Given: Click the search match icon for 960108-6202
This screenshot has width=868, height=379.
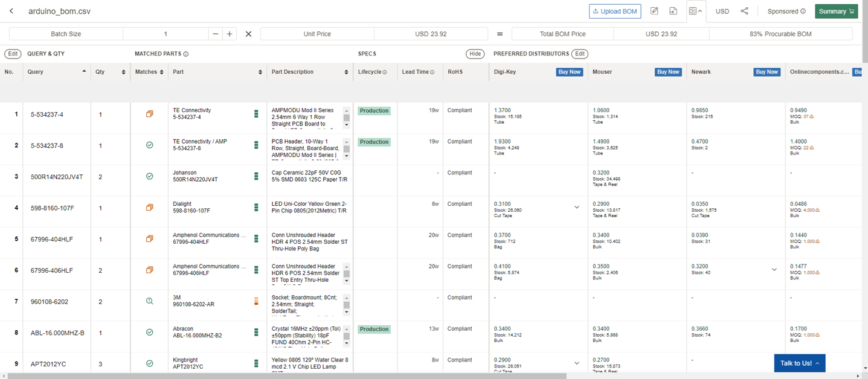Looking at the screenshot, I should (150, 301).
